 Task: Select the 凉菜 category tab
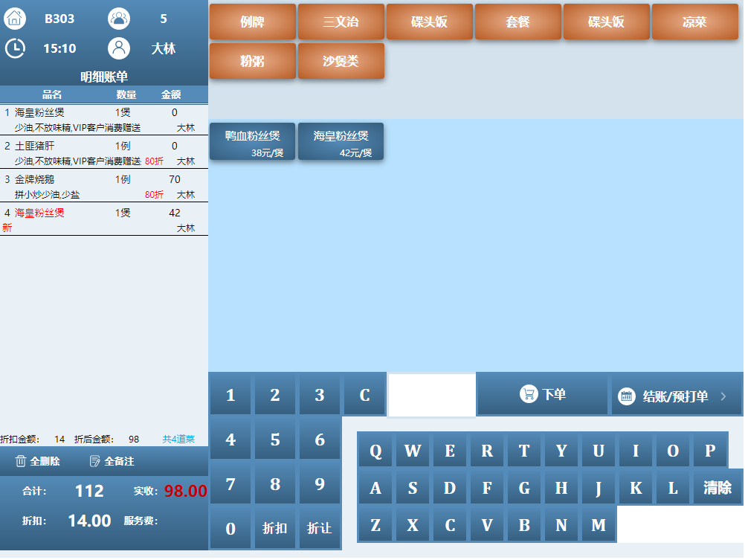[x=694, y=22]
